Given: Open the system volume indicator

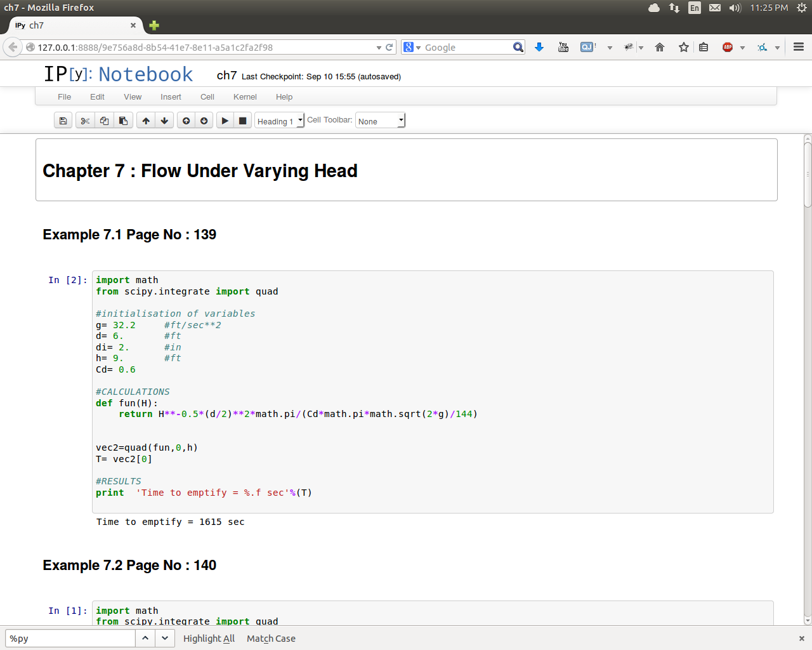Looking at the screenshot, I should tap(735, 8).
